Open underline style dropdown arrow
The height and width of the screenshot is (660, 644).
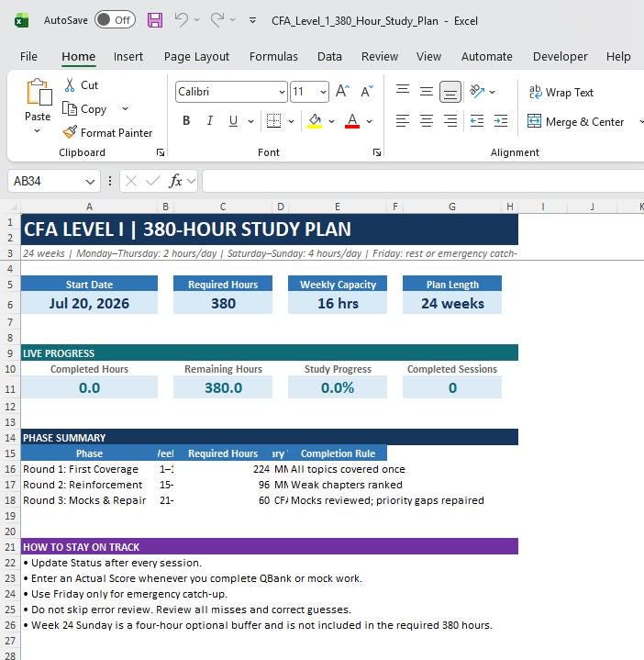[x=250, y=122]
